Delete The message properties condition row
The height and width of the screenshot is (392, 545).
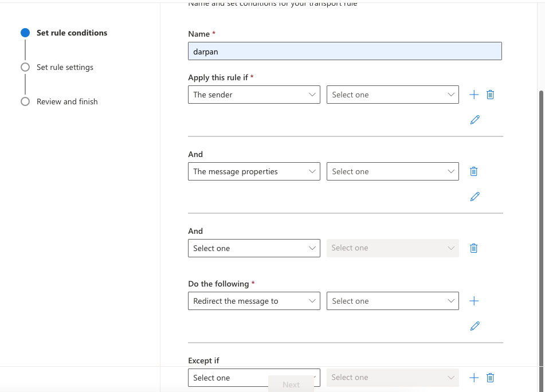473,171
